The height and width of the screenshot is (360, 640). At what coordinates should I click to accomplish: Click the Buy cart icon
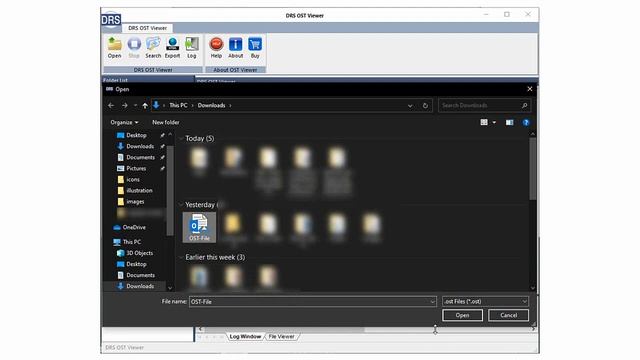(x=255, y=47)
